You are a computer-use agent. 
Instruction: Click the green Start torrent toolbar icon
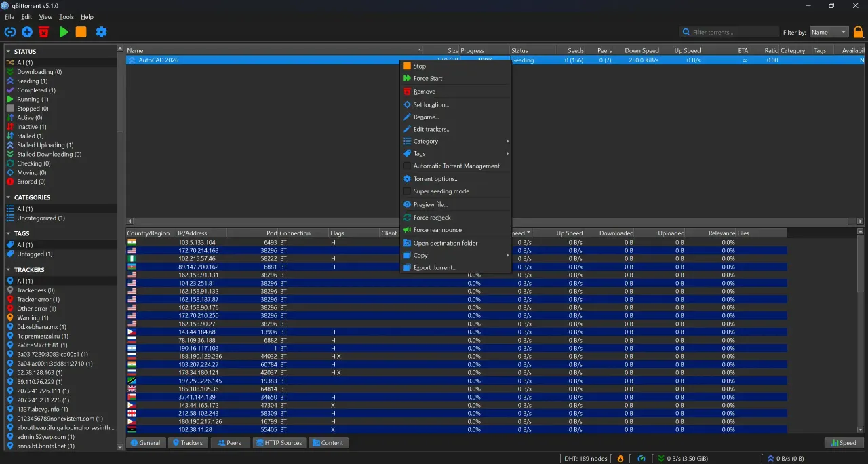pyautogui.click(x=64, y=32)
